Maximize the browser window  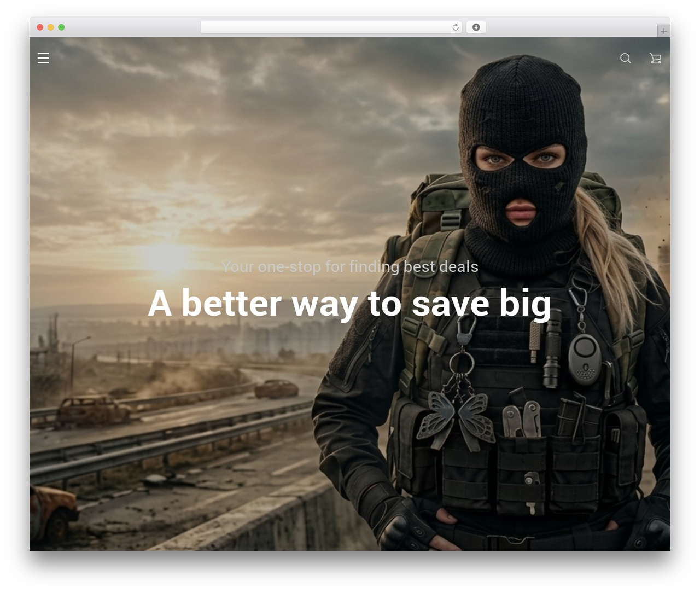coord(61,27)
